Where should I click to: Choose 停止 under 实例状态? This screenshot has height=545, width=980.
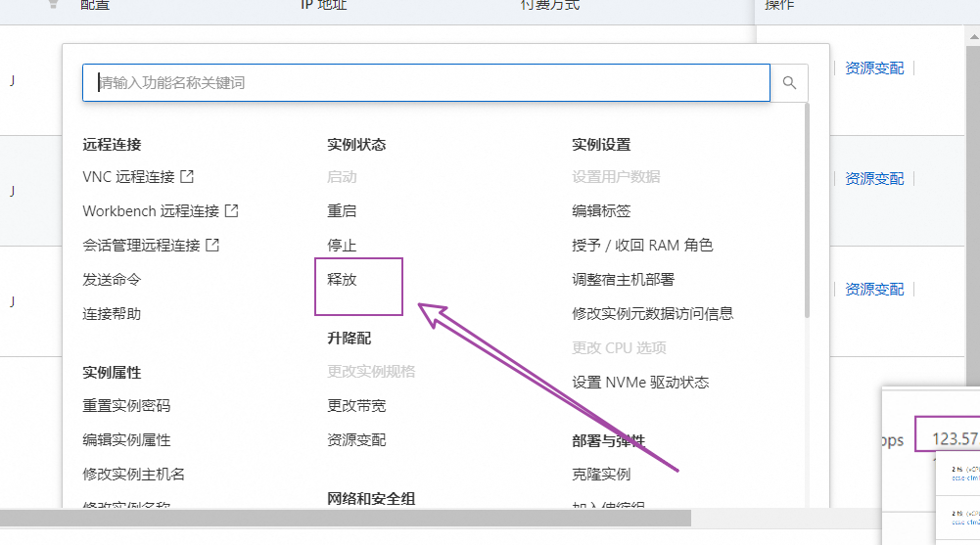point(342,246)
